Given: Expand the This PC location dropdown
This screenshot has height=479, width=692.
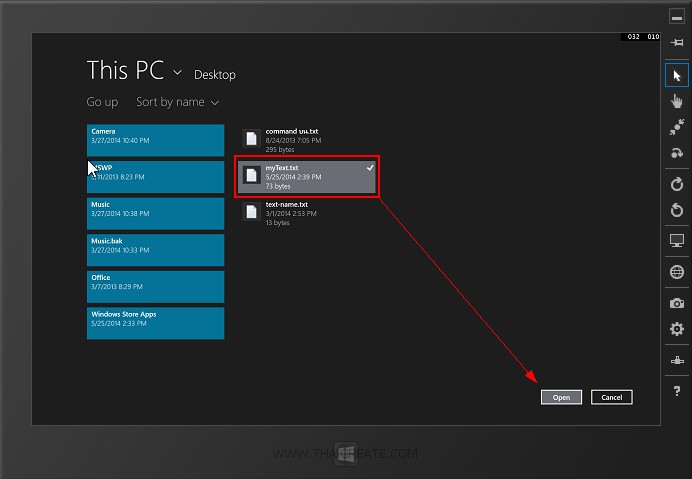Looking at the screenshot, I should click(177, 73).
